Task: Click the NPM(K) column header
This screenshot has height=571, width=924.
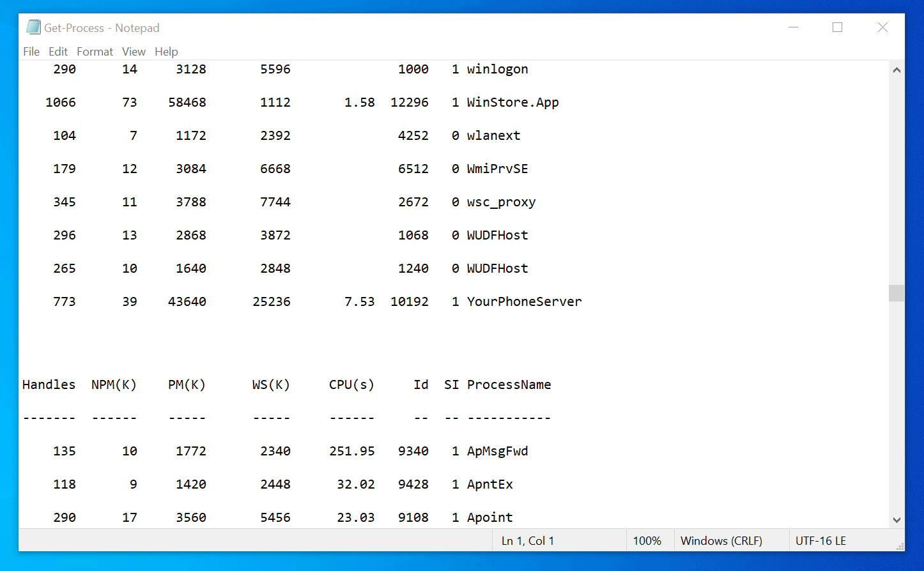Action: [x=114, y=384]
